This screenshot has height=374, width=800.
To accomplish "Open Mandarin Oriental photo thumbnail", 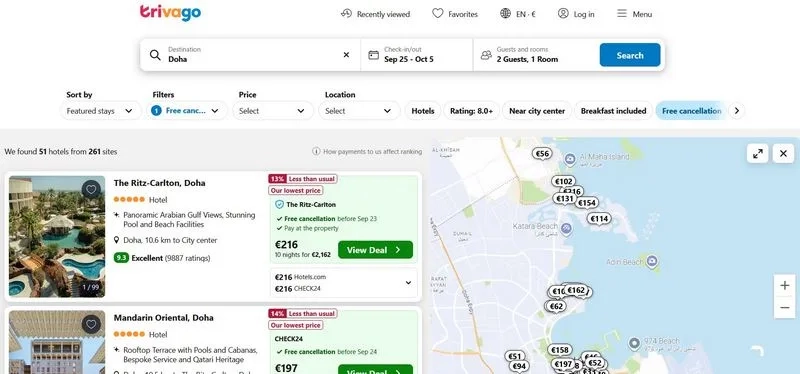I will (x=57, y=342).
